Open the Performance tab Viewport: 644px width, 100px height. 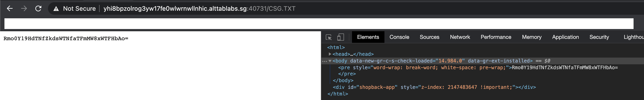pos(496,37)
